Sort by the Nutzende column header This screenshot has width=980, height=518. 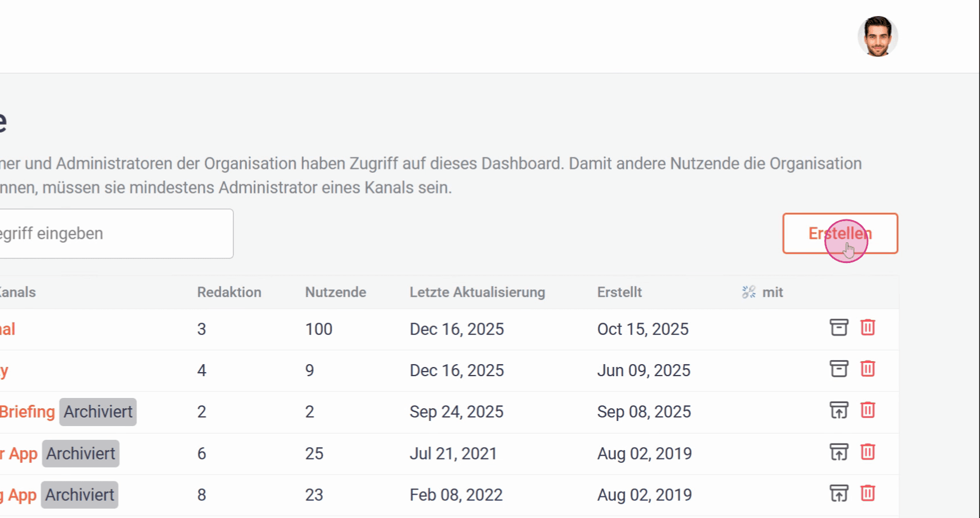335,292
